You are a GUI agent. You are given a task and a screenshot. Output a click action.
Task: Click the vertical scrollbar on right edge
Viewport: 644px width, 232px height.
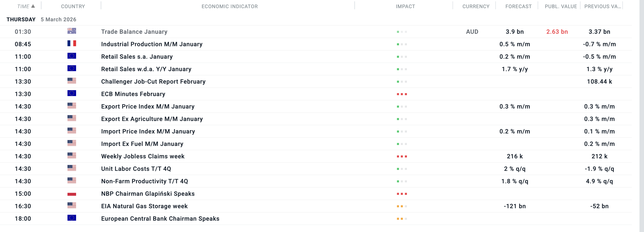pos(642,116)
